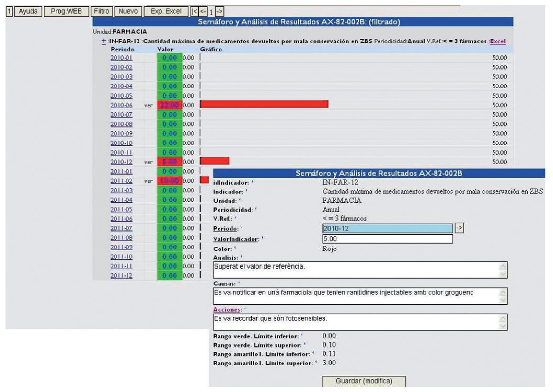Image resolution: width=553 pixels, height=392 pixels.
Task: Export data with Exp. Excel button
Action: click(166, 11)
